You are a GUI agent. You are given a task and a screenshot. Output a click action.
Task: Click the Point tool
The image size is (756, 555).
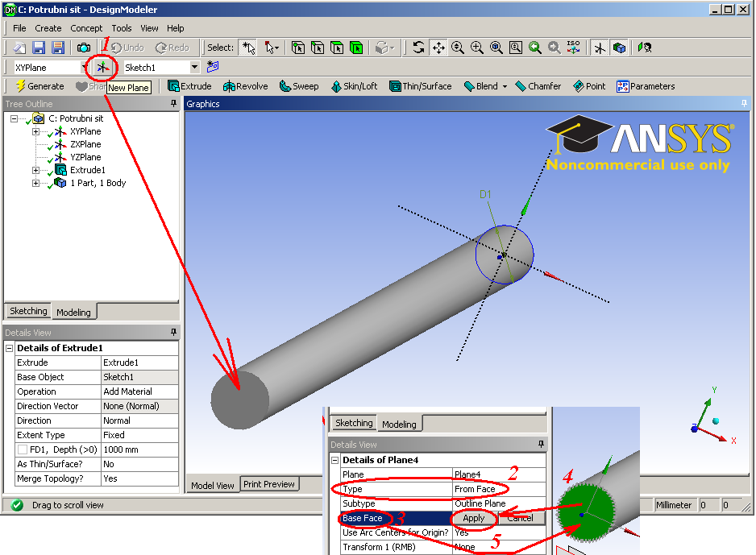pos(588,86)
